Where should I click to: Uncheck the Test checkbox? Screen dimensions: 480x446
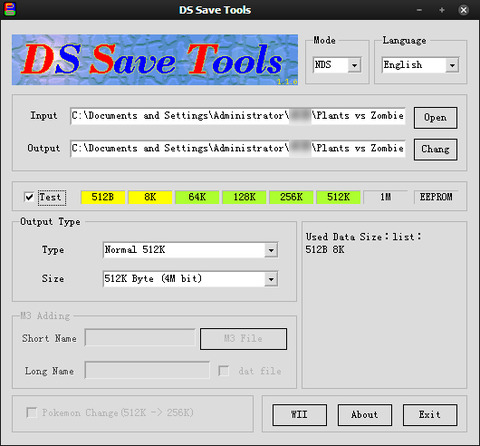[29, 197]
